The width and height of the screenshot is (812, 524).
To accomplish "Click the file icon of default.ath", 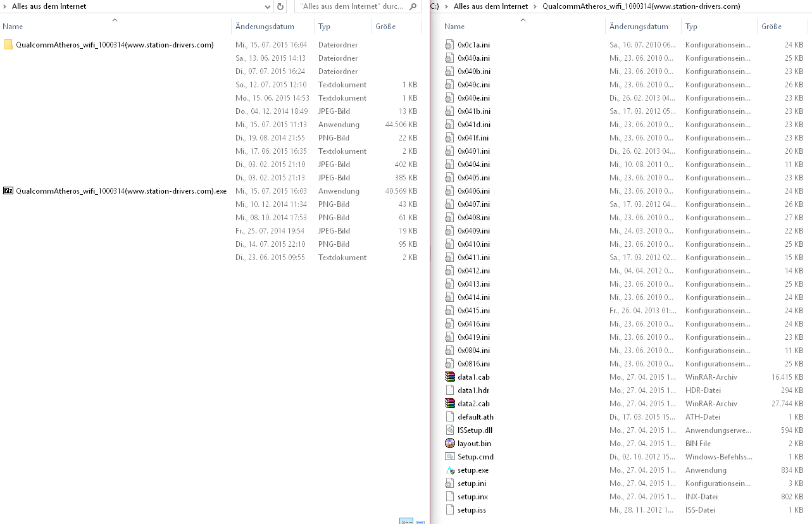I will (450, 417).
